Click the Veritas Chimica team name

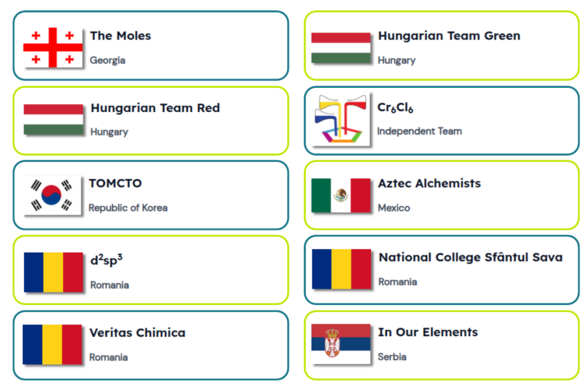click(x=137, y=333)
